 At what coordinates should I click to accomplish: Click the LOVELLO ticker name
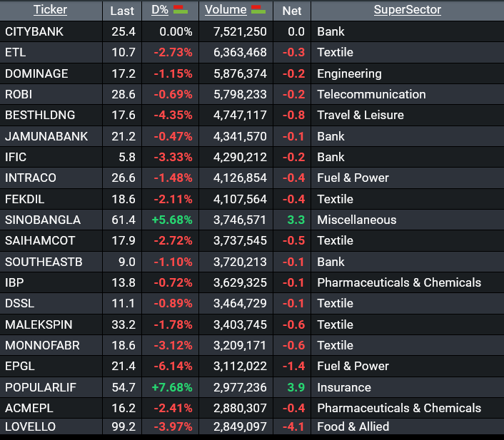(30, 426)
